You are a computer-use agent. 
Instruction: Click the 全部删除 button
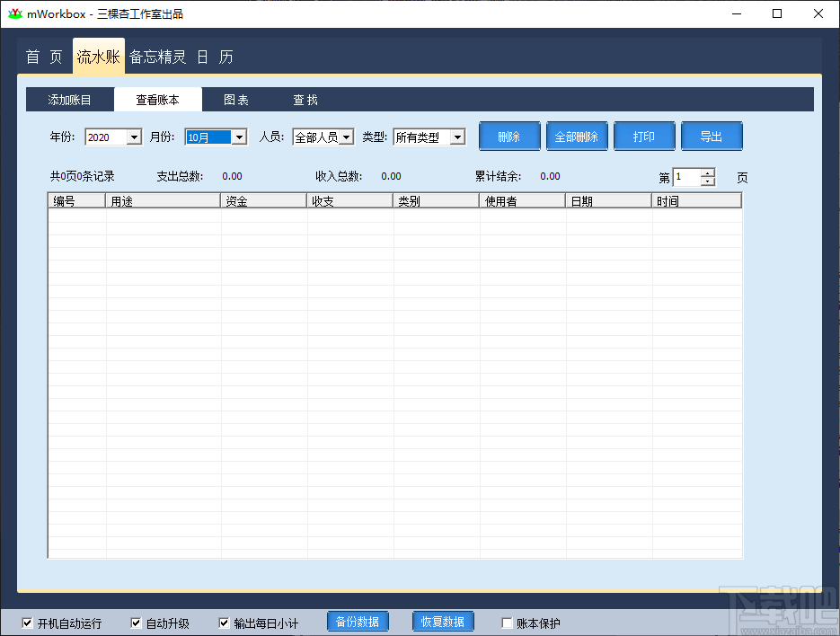(577, 137)
